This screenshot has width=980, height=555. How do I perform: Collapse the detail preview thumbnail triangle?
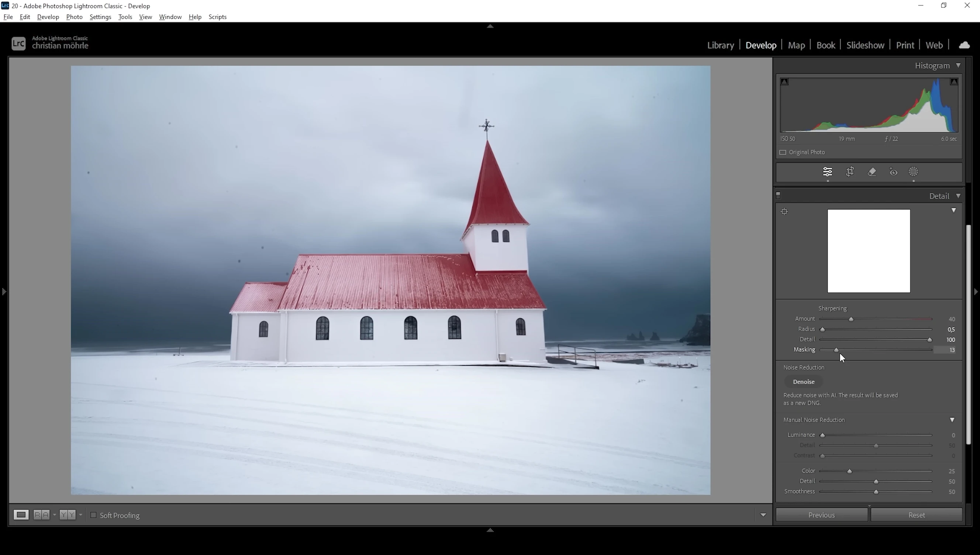[953, 210]
